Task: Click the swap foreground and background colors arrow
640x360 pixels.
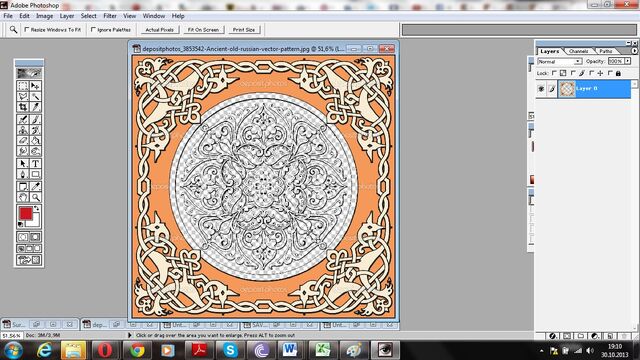Action: click(37, 209)
